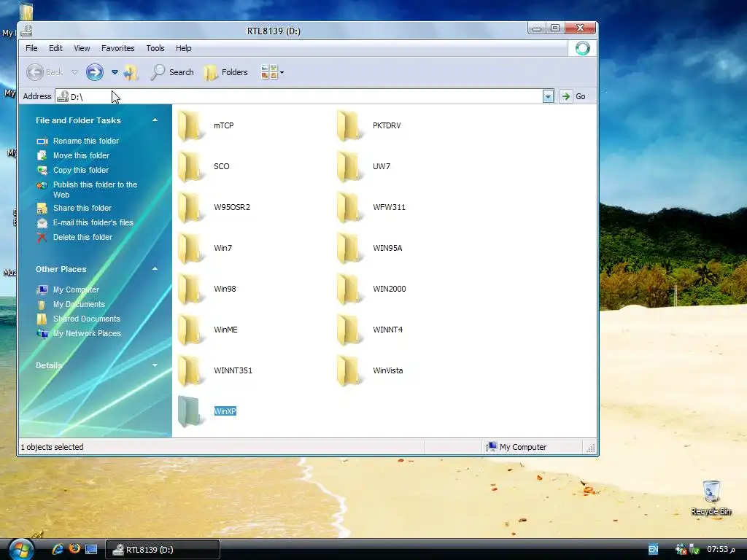This screenshot has width=747, height=560.
Task: Open the Favorites menu
Action: tap(117, 48)
